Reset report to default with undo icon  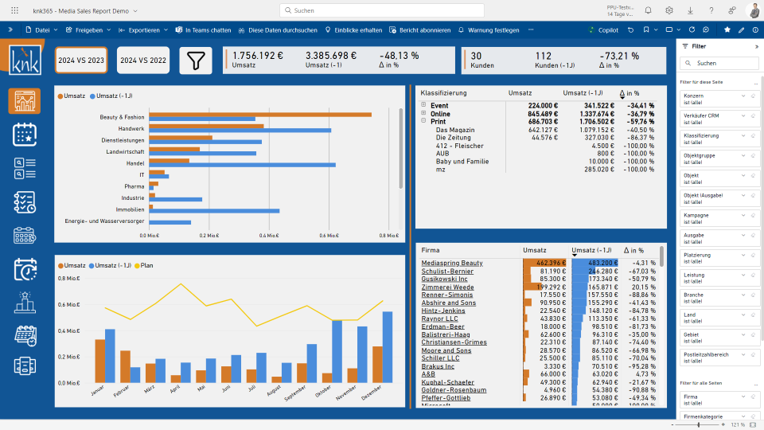[x=630, y=30]
